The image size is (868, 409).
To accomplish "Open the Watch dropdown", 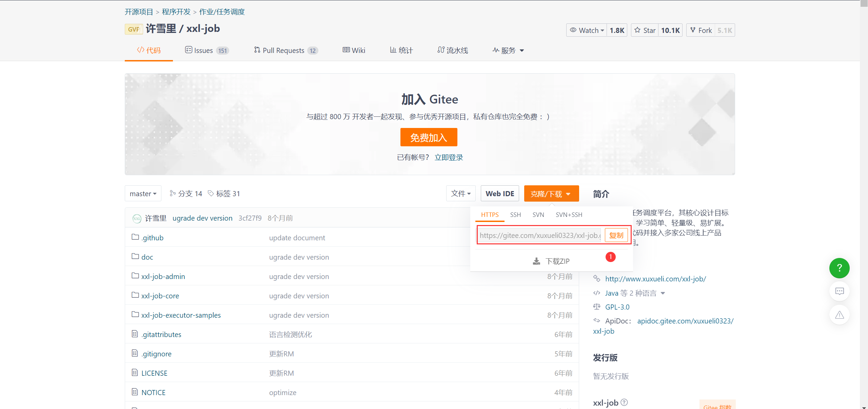I will pyautogui.click(x=587, y=30).
